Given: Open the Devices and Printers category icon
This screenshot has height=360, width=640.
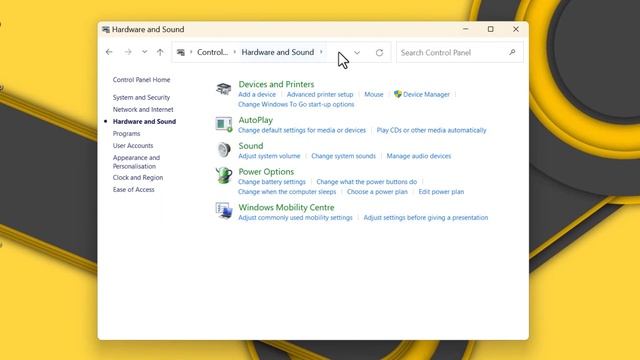Looking at the screenshot, I should 223,89.
